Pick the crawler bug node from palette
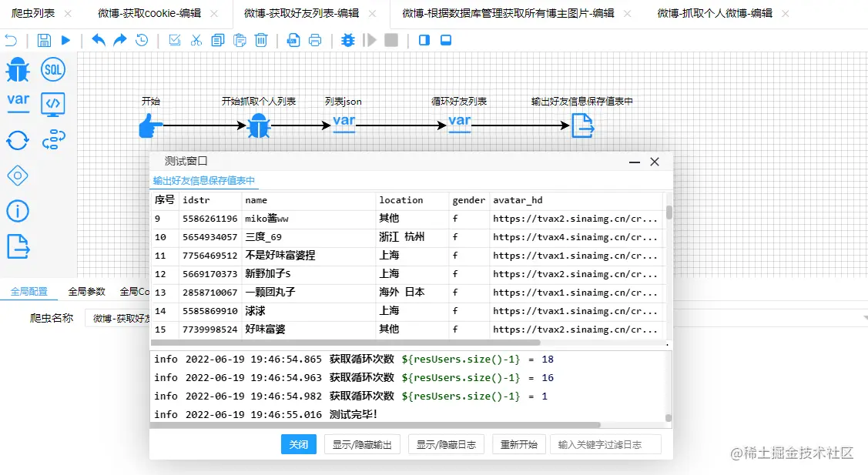 (x=18, y=70)
